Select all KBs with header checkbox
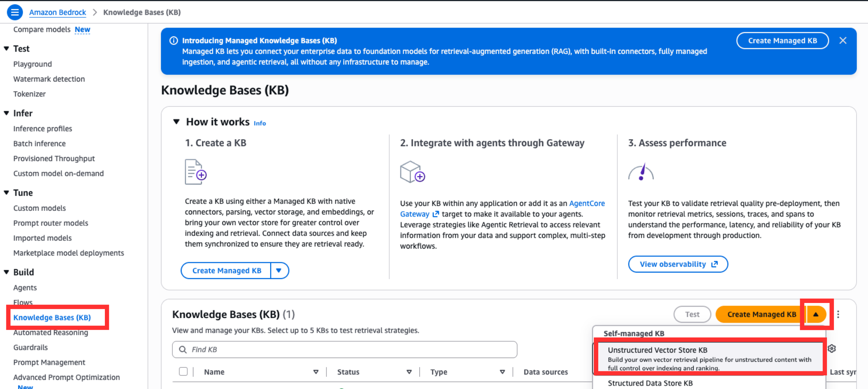868x389 pixels. tap(183, 372)
